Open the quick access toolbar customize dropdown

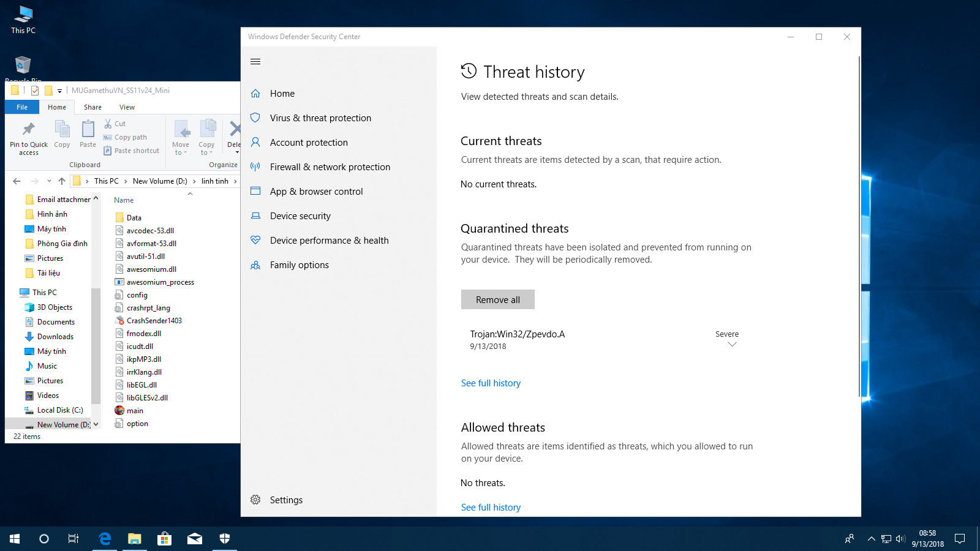(59, 91)
